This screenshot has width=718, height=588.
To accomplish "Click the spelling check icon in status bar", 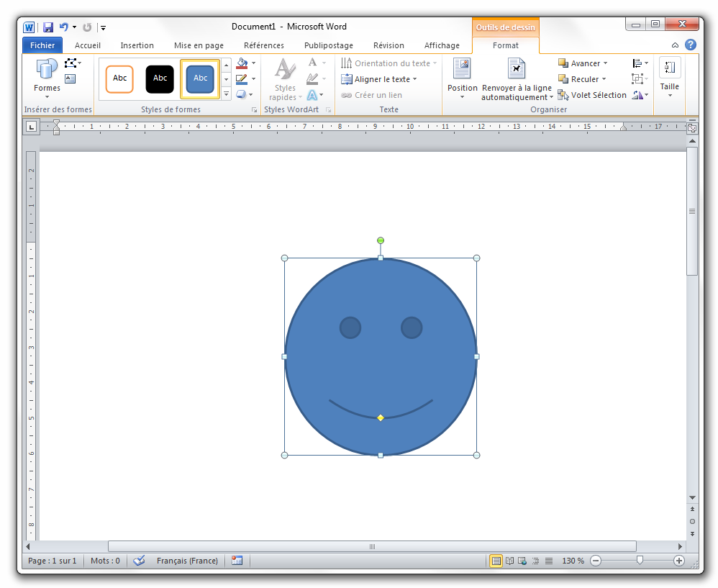I will (140, 561).
